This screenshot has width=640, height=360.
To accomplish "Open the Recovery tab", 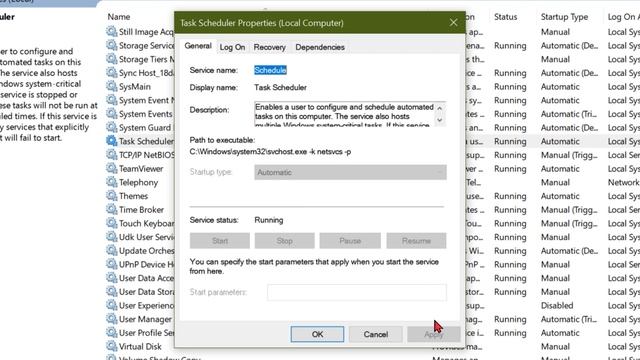I will point(269,47).
